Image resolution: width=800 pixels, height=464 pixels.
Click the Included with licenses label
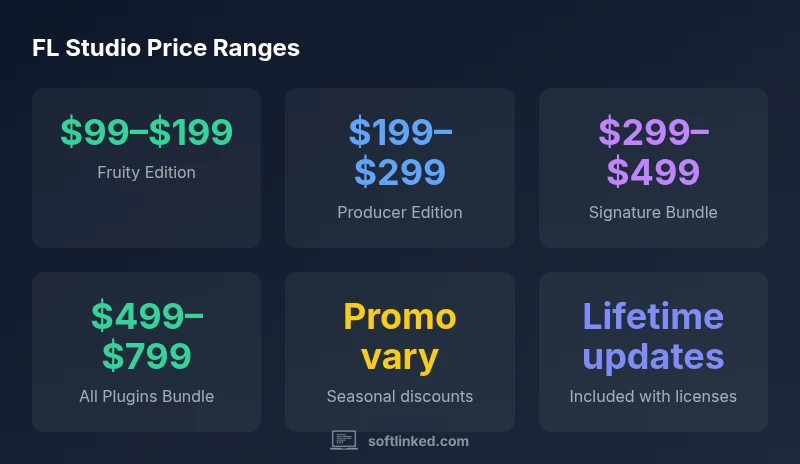[653, 396]
